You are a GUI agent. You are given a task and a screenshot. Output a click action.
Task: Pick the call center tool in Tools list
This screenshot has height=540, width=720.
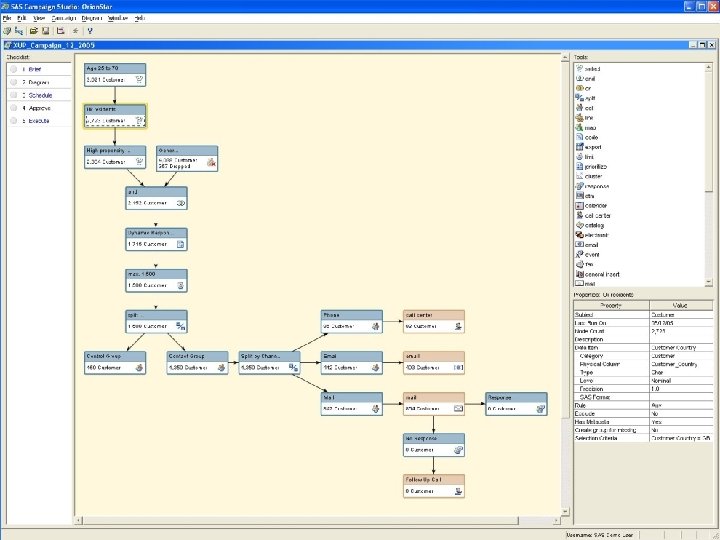[x=593, y=215]
